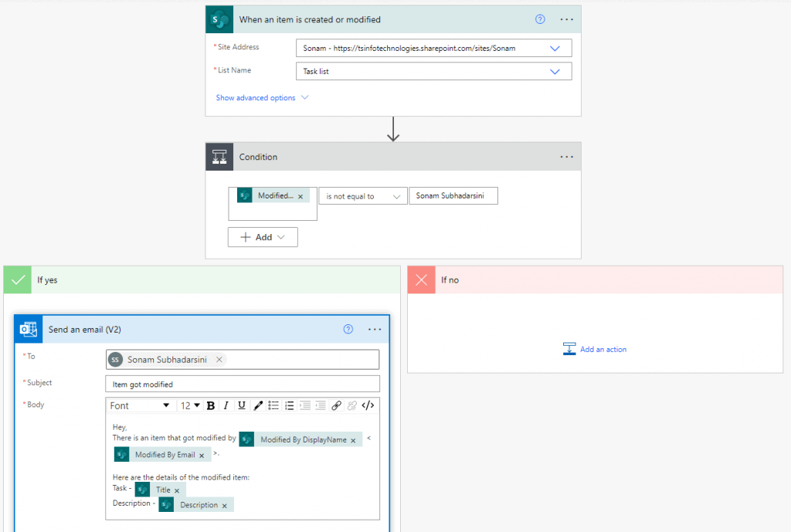Remove recipient Sonam Subhadarsini from To field
Viewport: 791px width, 532px height.
click(x=219, y=360)
